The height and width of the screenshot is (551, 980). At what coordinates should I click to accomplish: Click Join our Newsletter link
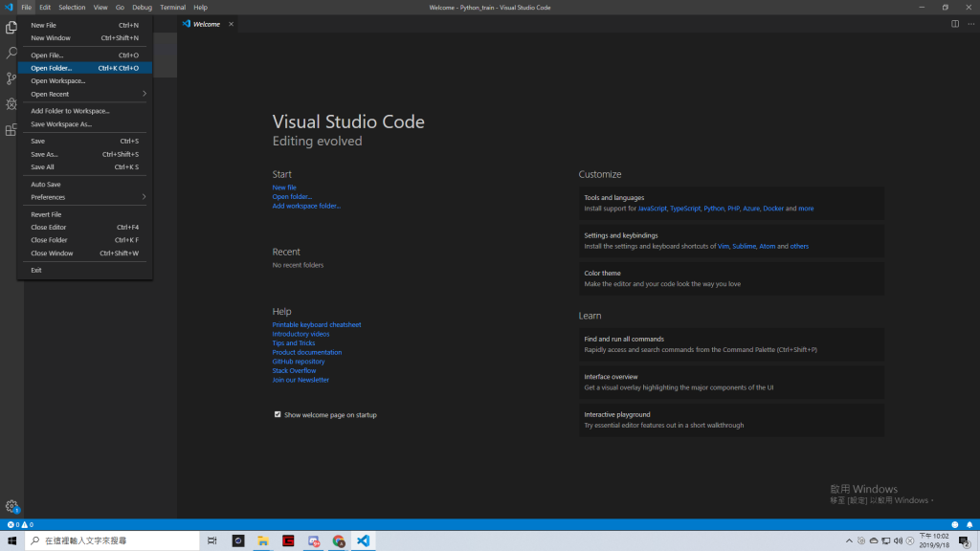pyautogui.click(x=301, y=380)
